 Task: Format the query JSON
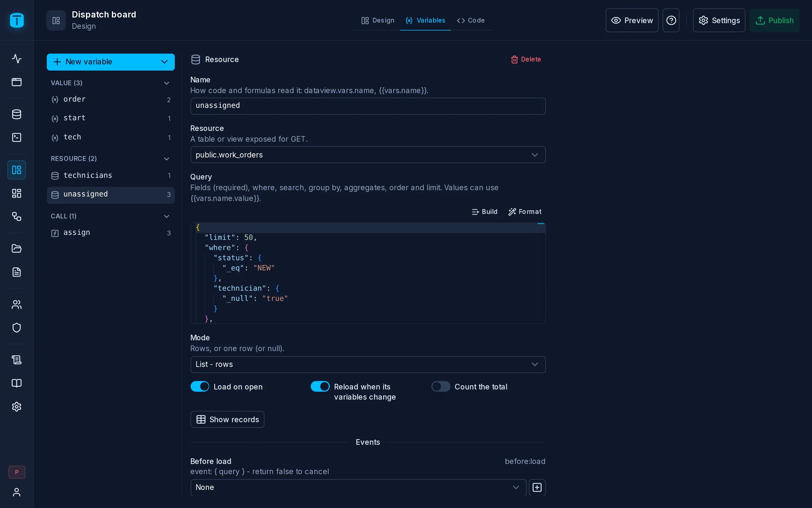tap(525, 212)
